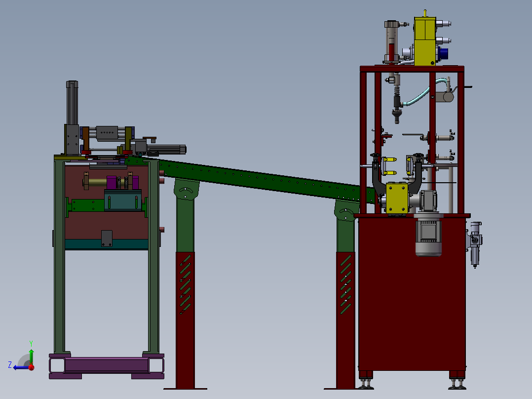Screen dimensions: 532x399
Task: Select the teal box inside the left frame
Action: (x=123, y=200)
